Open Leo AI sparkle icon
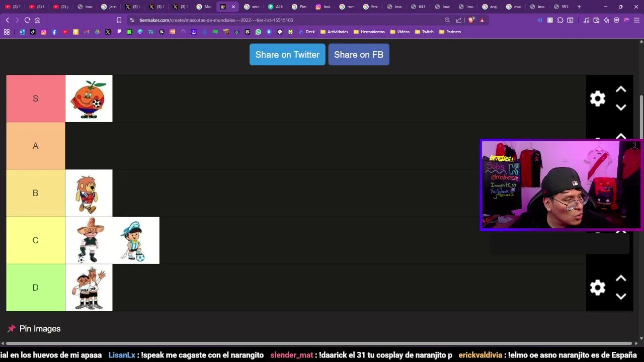The image size is (644, 362). [x=606, y=20]
